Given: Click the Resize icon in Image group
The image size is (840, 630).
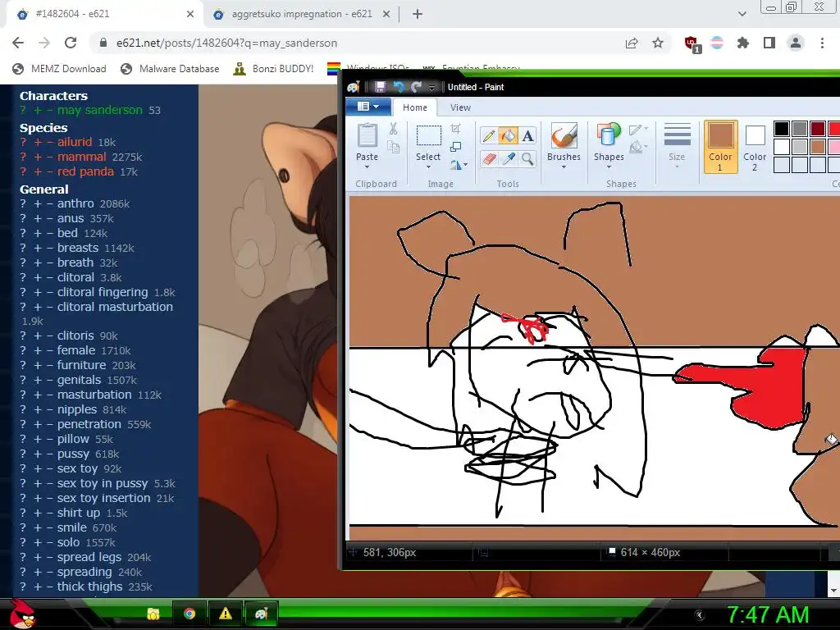Looking at the screenshot, I should (x=455, y=147).
